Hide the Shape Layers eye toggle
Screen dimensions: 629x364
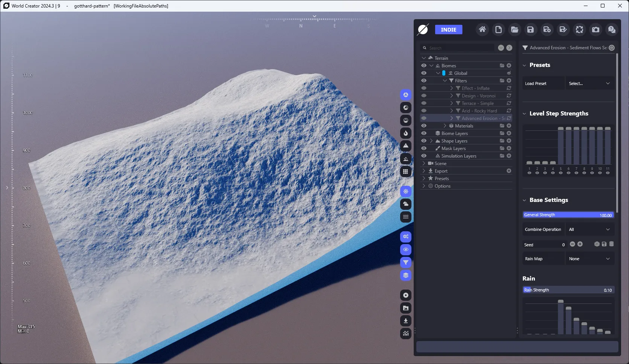pyautogui.click(x=424, y=141)
